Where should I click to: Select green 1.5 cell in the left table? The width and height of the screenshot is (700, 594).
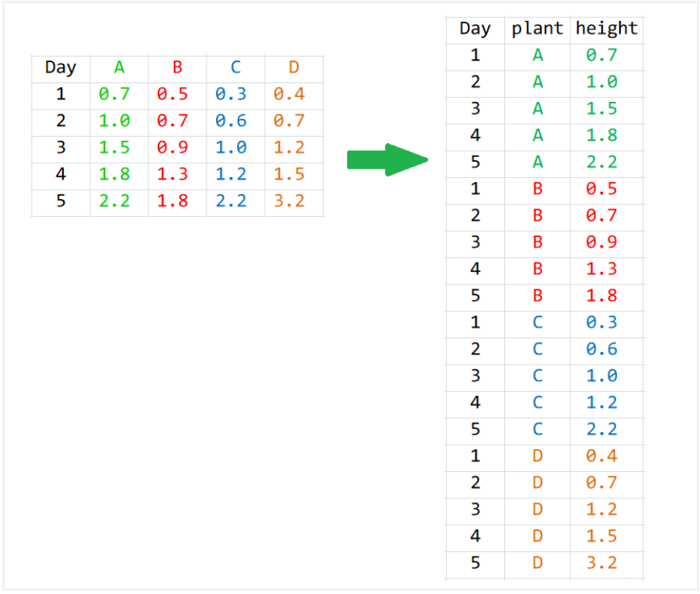114,148
